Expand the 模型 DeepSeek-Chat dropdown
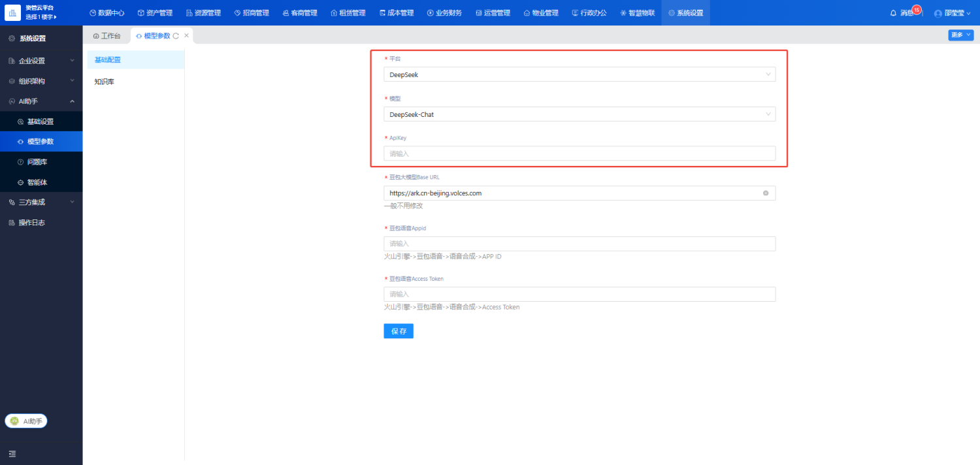 pos(580,114)
